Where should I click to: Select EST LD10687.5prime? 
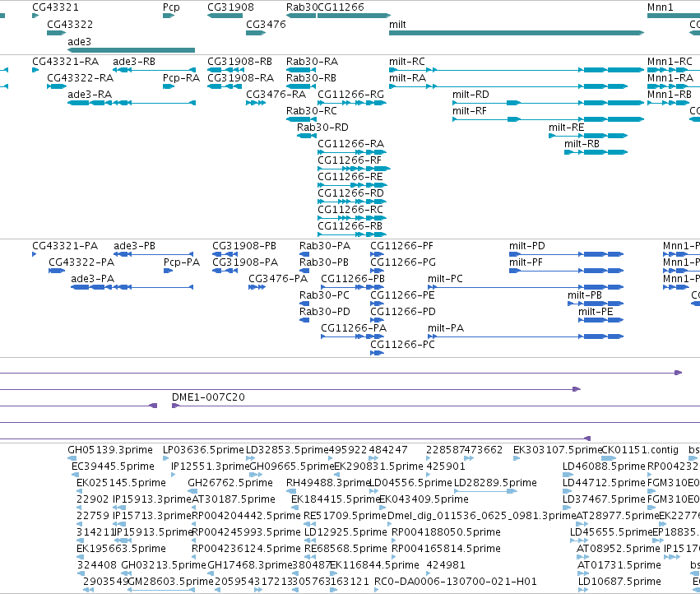[x=583, y=590]
